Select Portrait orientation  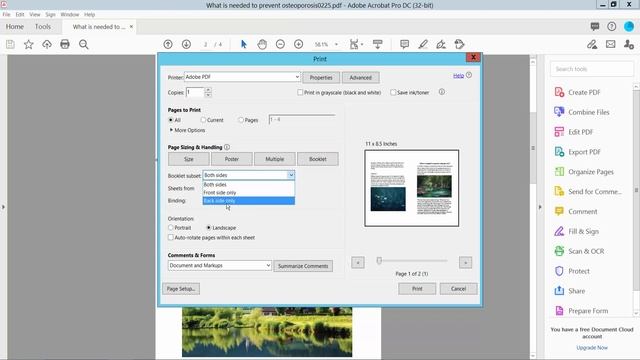(x=171, y=227)
